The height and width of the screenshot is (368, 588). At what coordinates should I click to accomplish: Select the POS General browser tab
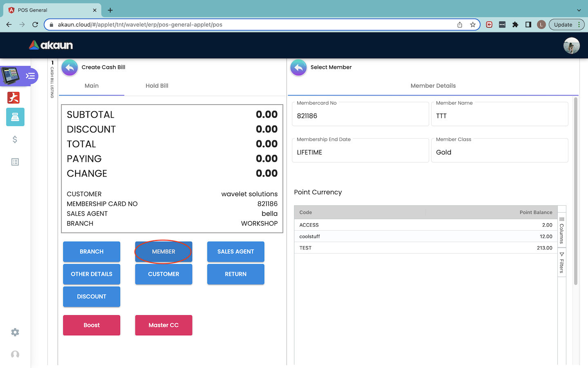coord(52,10)
